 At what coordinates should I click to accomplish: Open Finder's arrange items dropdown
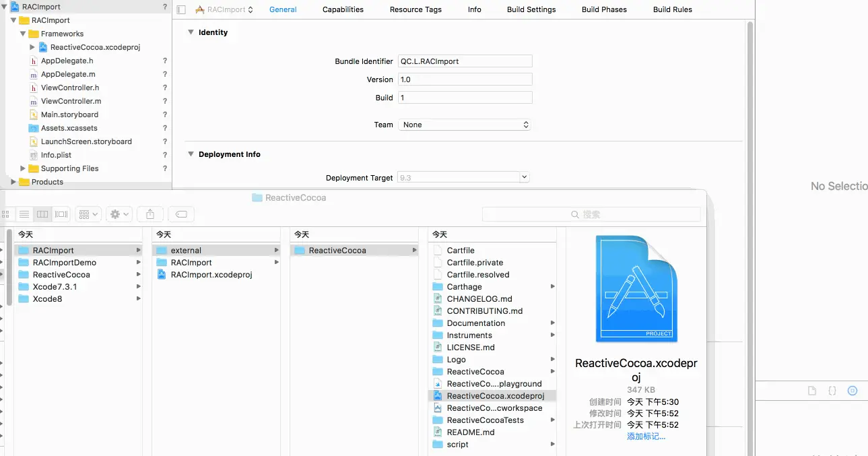click(88, 214)
